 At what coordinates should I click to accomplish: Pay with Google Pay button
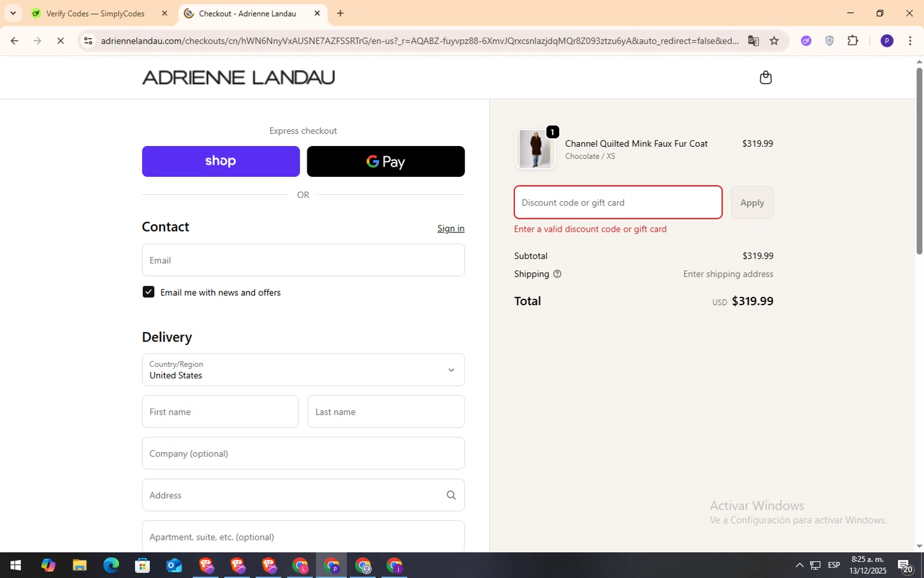coord(386,161)
